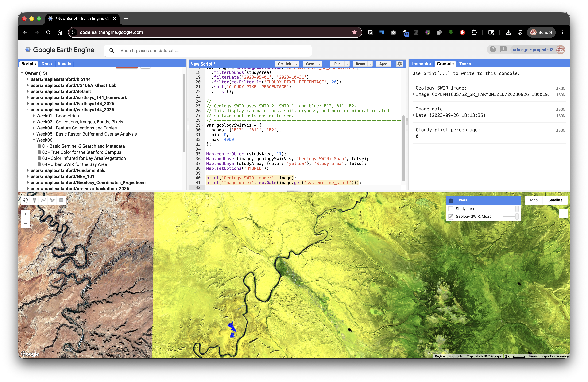Expand Week01 - Geometries folder

click(x=34, y=116)
